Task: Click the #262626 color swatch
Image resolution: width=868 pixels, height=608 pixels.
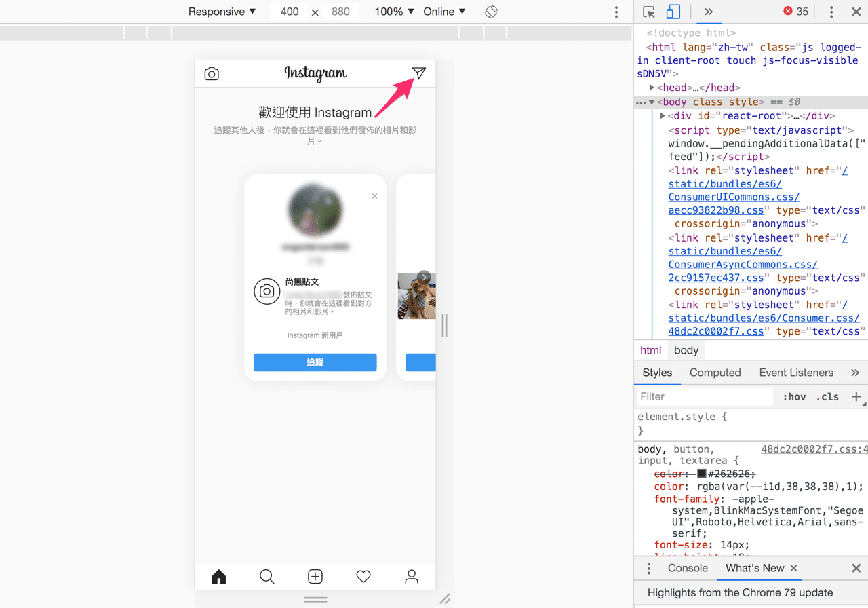Action: click(x=702, y=474)
